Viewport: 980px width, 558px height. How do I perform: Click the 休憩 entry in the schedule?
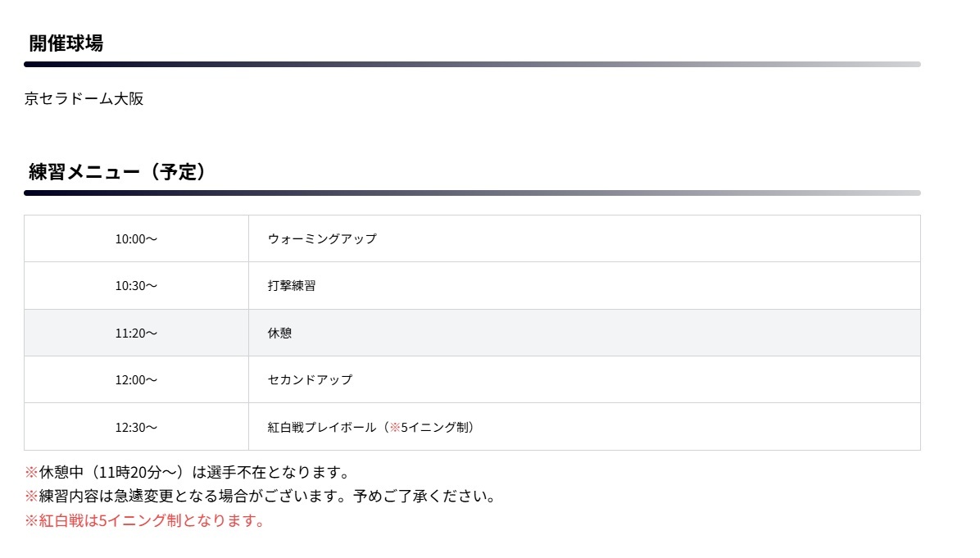click(x=279, y=333)
